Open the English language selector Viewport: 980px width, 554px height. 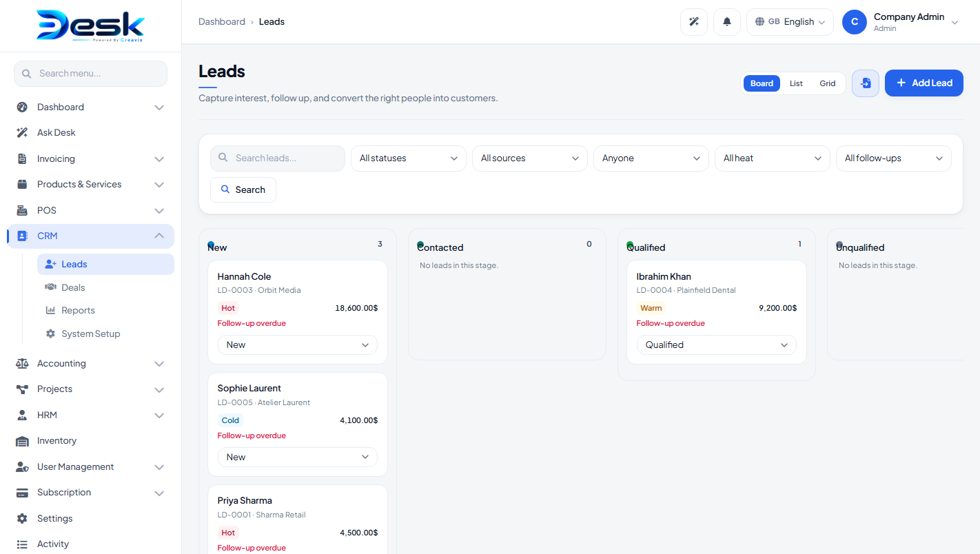pyautogui.click(x=790, y=22)
